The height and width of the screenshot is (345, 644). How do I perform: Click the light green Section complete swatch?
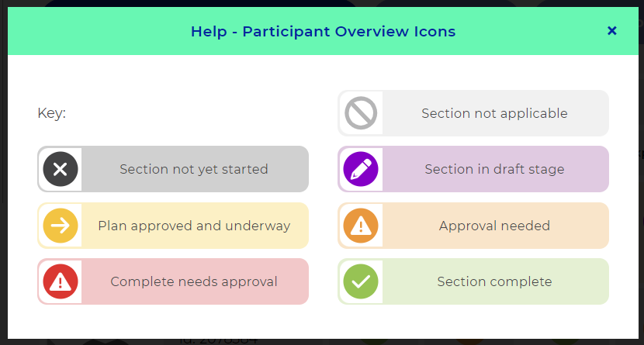point(473,281)
